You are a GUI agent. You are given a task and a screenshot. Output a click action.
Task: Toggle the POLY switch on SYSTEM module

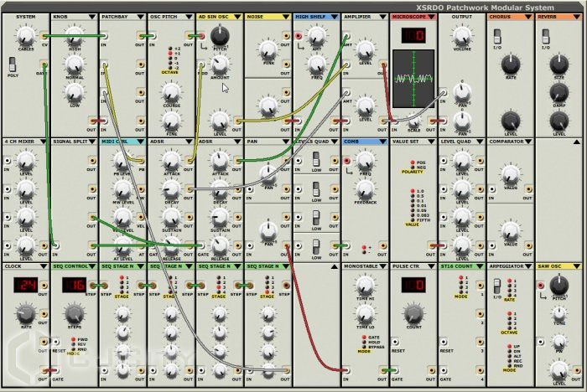pyautogui.click(x=13, y=64)
